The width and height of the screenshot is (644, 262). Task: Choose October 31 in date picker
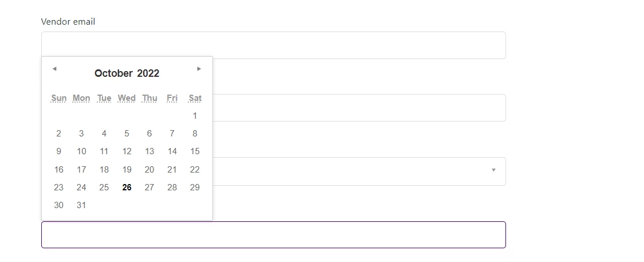81,205
